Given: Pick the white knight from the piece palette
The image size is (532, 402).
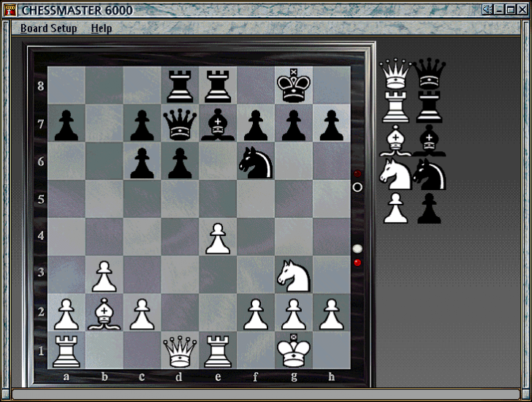Looking at the screenshot, I should coord(395,174).
